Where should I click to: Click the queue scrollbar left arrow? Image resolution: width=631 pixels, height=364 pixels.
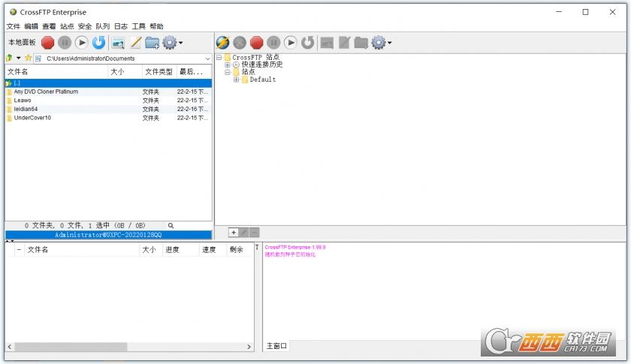coord(10,347)
